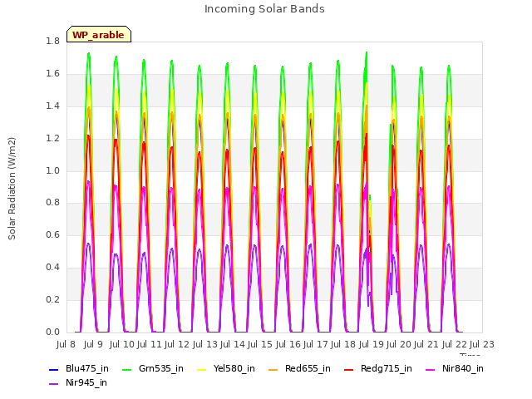Click the orange Red655_in legend swatch

click(x=273, y=369)
